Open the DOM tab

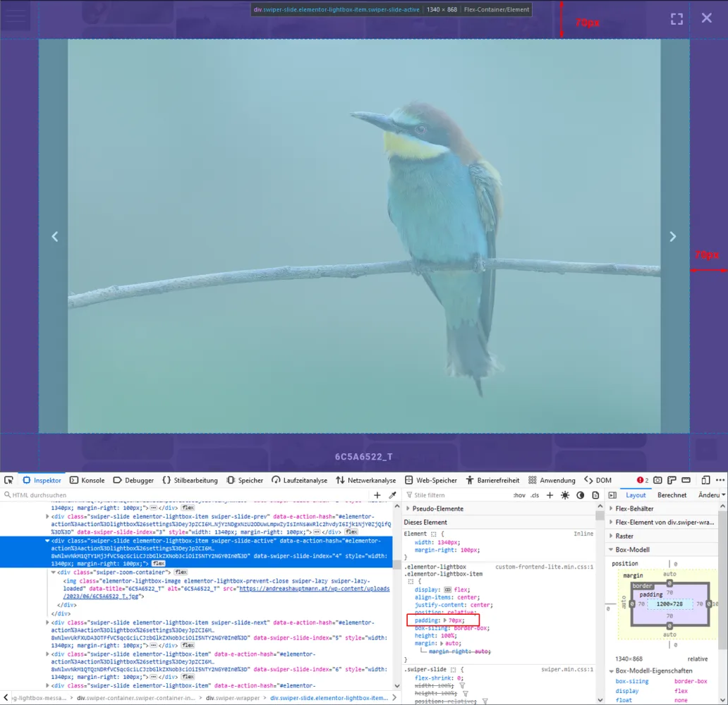click(598, 480)
